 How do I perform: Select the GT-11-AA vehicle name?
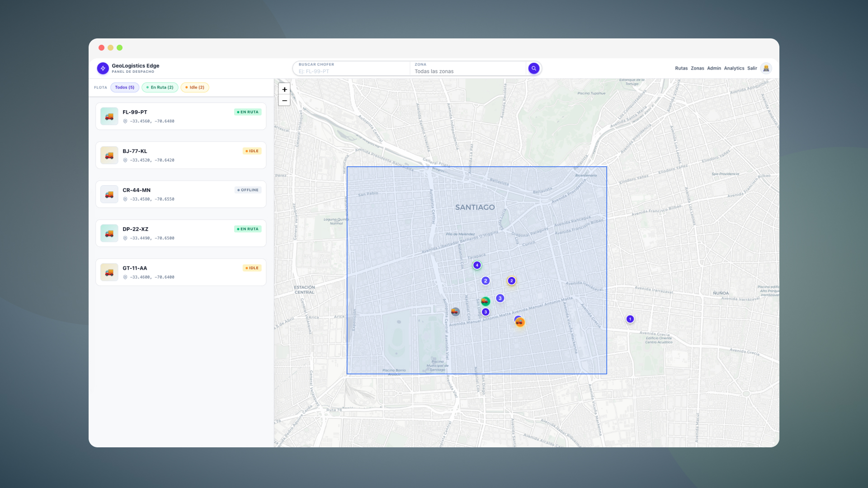pyautogui.click(x=135, y=268)
